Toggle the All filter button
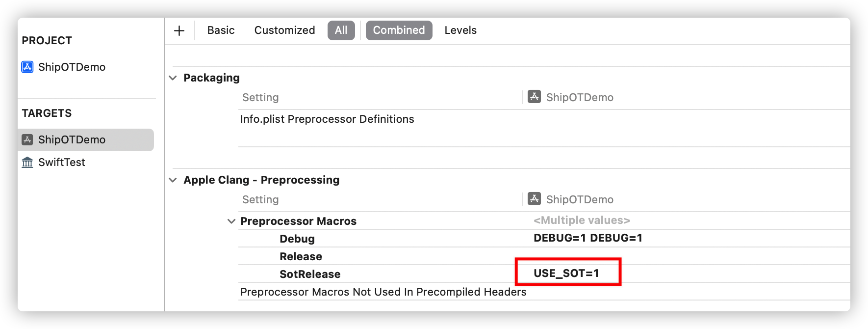The image size is (868, 329). [x=341, y=30]
